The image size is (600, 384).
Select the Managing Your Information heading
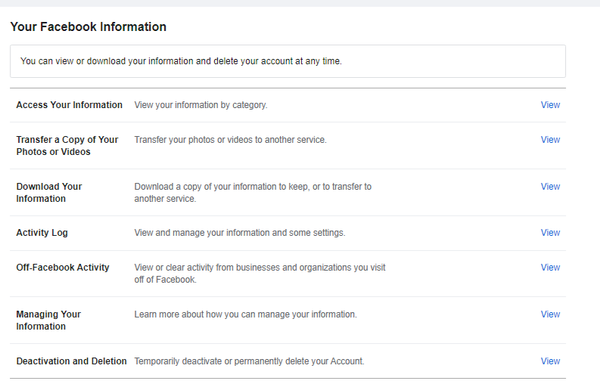tap(48, 320)
